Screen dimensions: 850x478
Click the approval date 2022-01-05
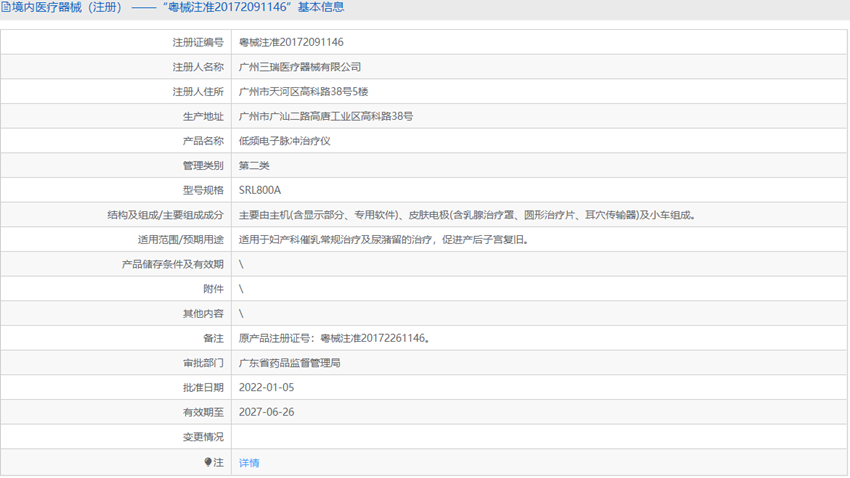point(266,387)
